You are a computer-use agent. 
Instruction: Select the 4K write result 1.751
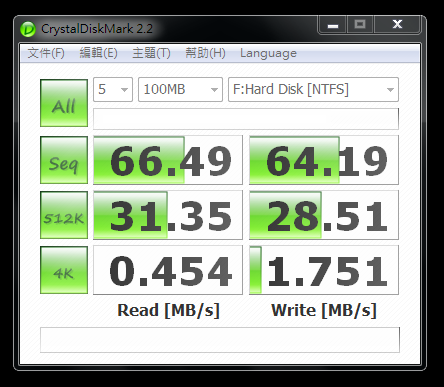tap(324, 270)
